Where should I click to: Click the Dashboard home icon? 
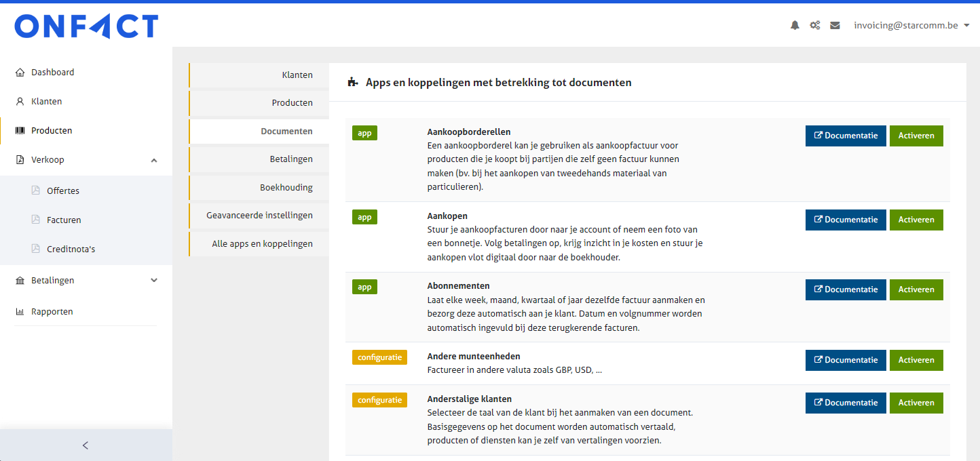[20, 73]
